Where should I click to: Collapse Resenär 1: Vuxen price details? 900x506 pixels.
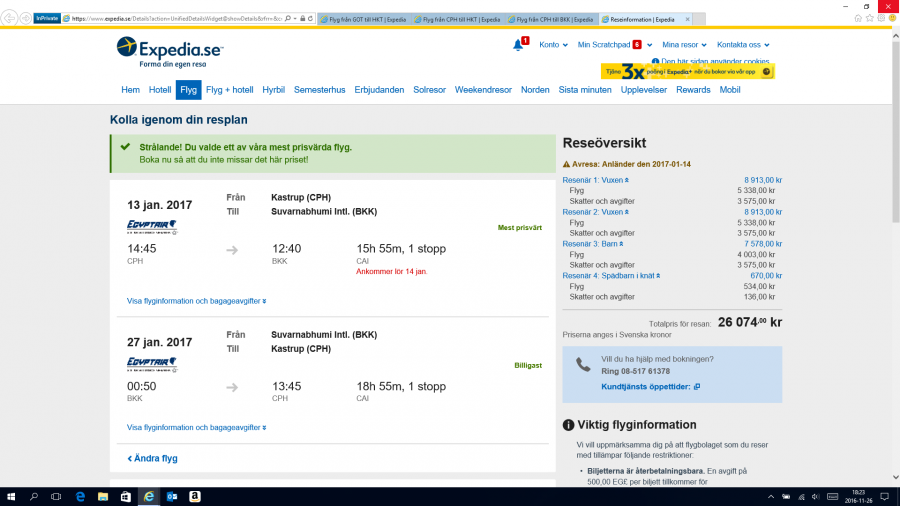596,180
